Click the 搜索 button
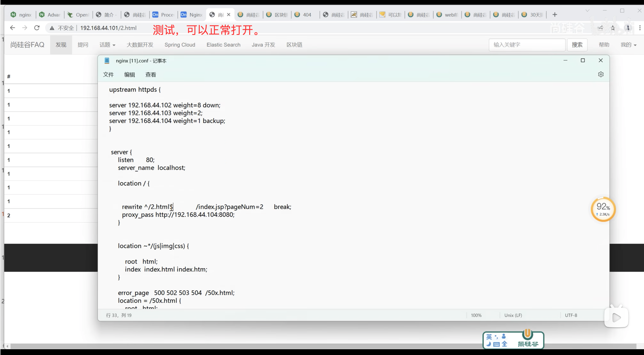Image resolution: width=644 pixels, height=355 pixels. [577, 45]
